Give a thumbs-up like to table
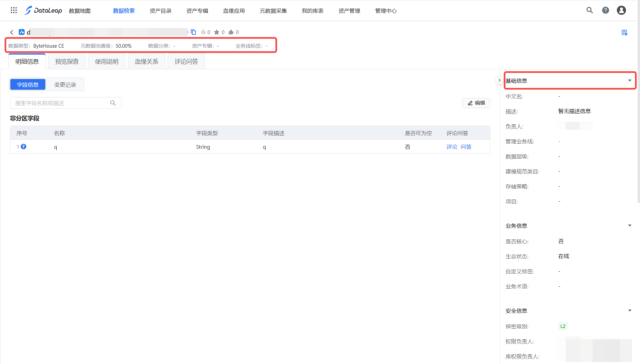This screenshot has height=364, width=640. point(231,32)
